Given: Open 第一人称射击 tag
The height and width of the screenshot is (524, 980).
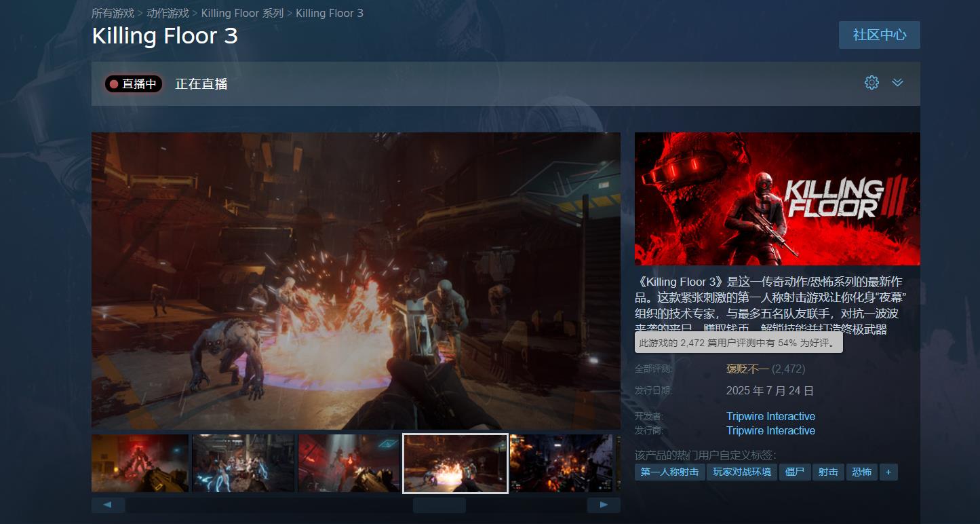Looking at the screenshot, I should (x=669, y=472).
